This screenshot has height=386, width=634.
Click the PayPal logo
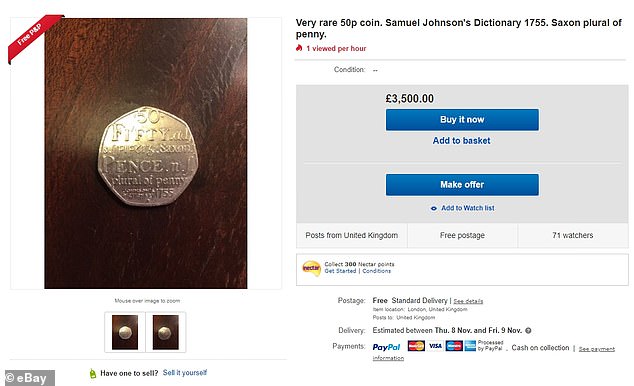(x=387, y=347)
